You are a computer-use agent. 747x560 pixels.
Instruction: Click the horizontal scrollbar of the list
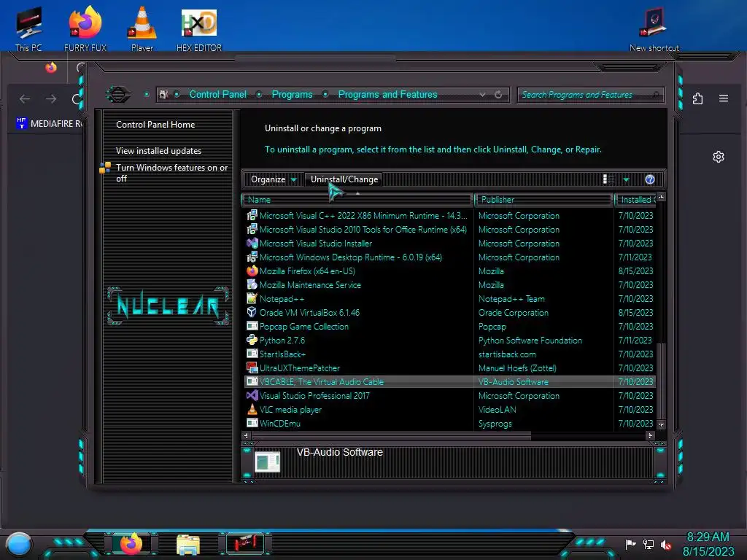point(391,435)
